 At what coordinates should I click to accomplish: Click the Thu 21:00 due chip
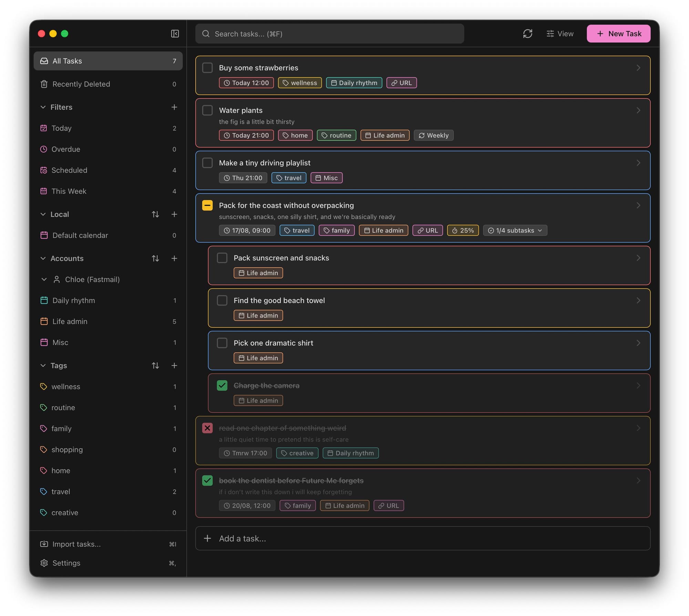click(x=243, y=178)
